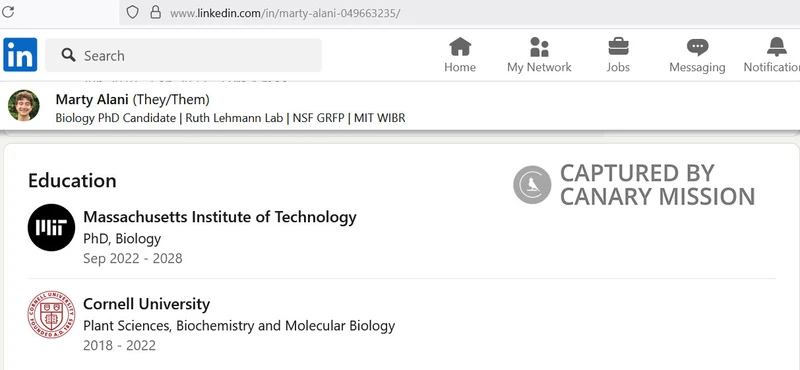Open Massachusetts Institute of Technology link
The image size is (800, 370).
tap(219, 217)
